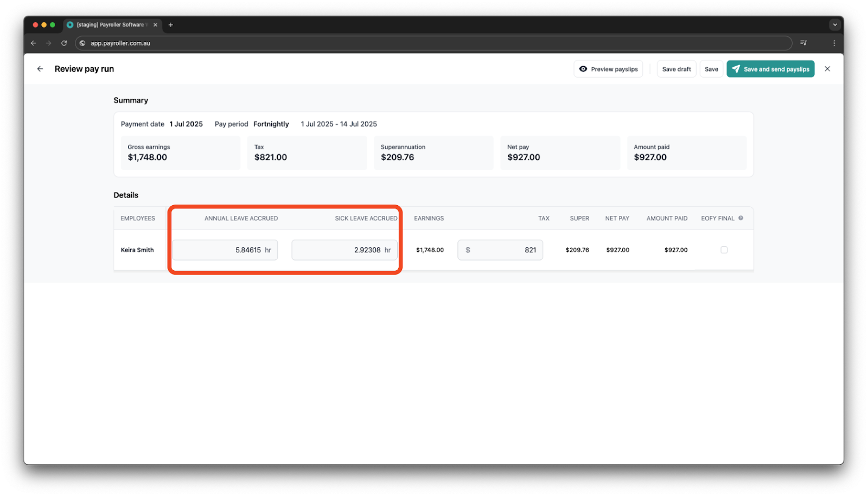Click the Save draft button

pos(676,69)
